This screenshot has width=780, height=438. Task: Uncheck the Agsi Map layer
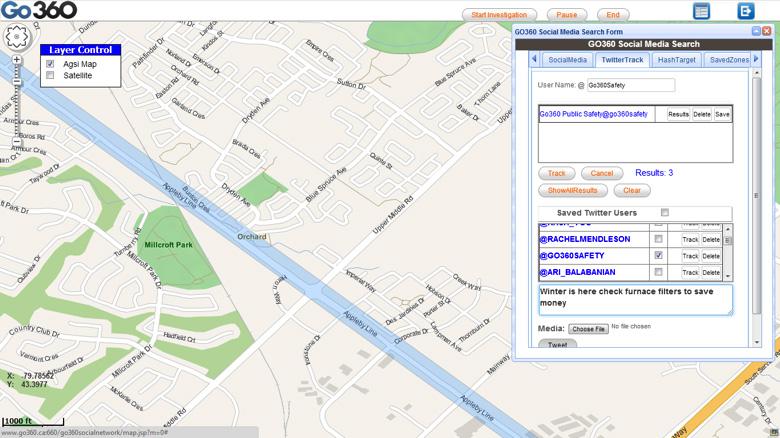point(50,64)
